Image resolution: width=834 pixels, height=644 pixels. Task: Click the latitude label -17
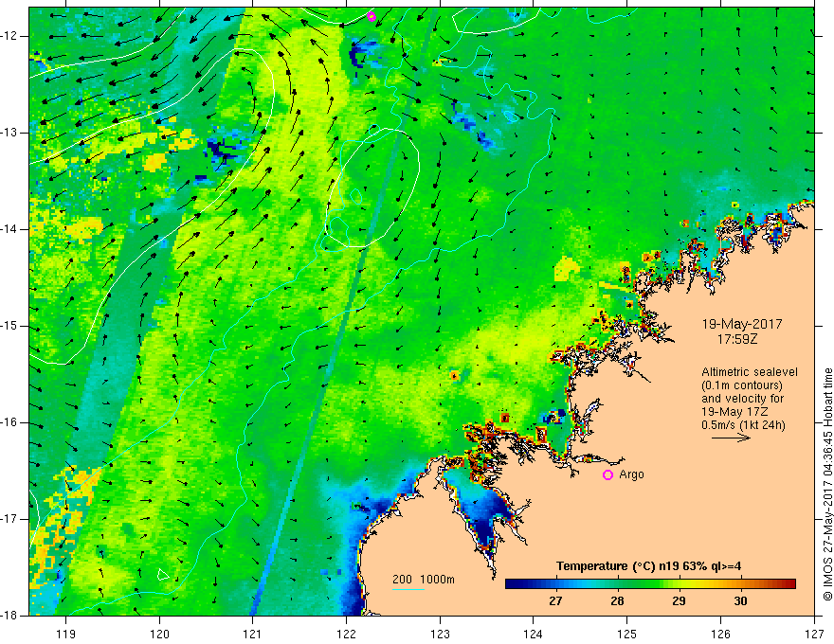point(9,519)
